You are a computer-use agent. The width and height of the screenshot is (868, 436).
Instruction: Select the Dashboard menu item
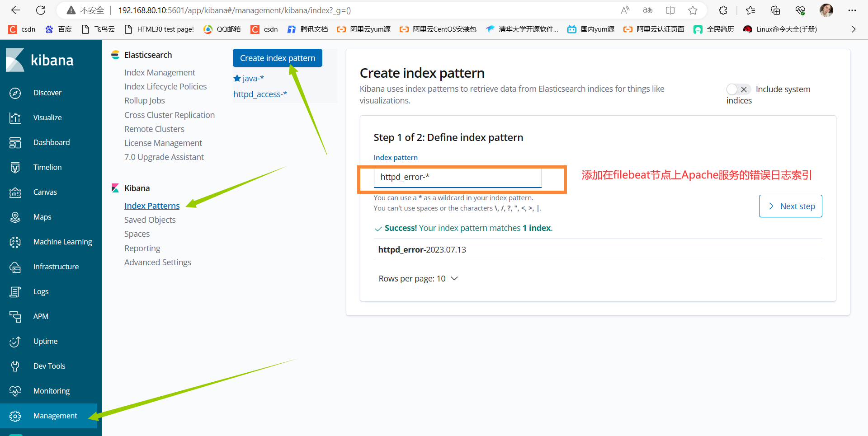click(52, 142)
